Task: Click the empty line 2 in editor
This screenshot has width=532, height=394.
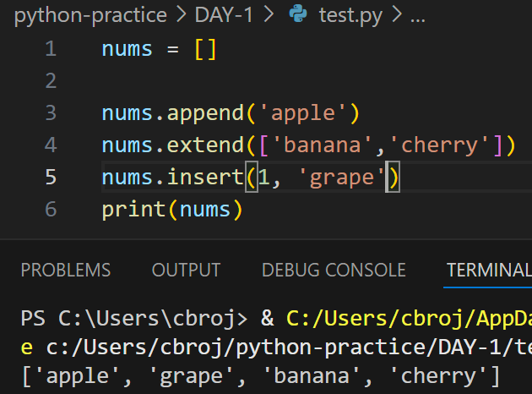Action: 316,81
